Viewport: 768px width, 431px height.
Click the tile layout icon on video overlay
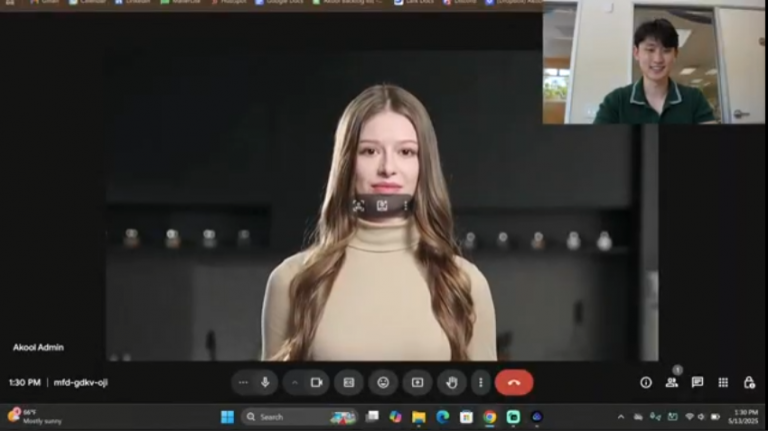(382, 205)
